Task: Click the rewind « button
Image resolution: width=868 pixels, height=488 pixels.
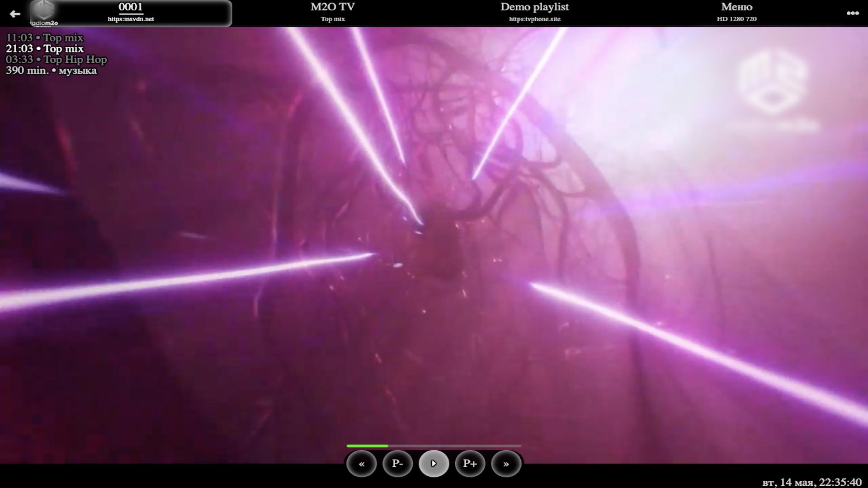Action: (x=362, y=464)
